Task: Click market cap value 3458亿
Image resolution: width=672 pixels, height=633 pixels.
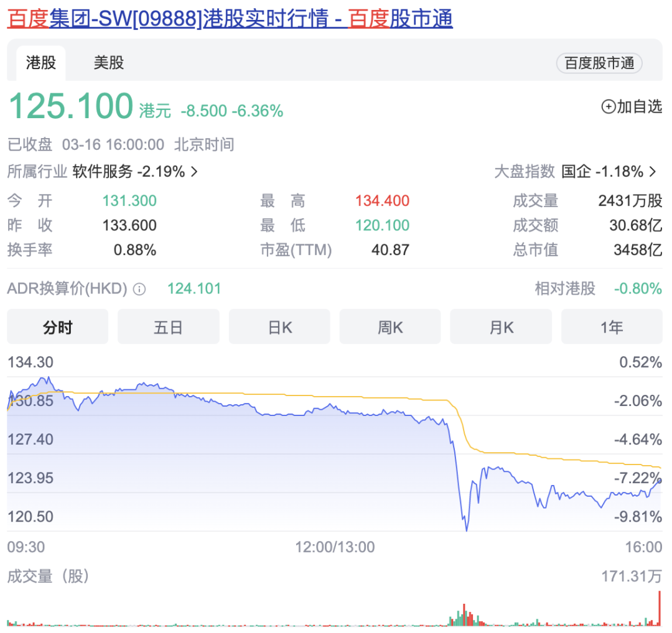Action: pyautogui.click(x=638, y=250)
